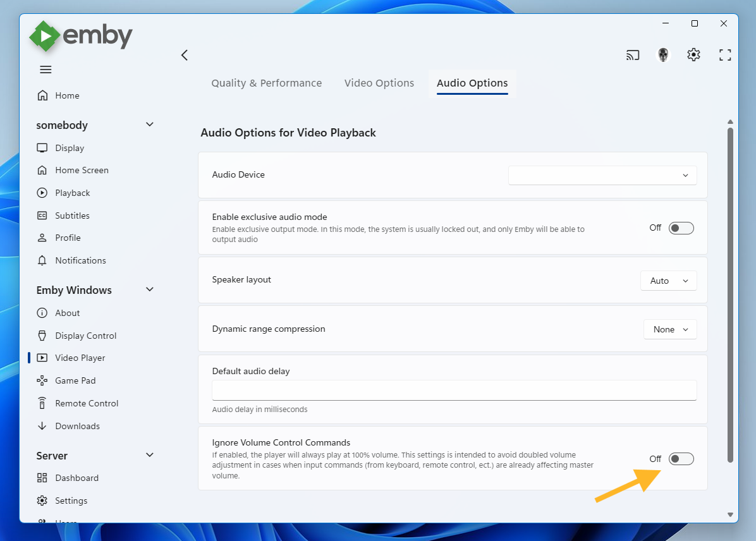
Task: Collapse the Emby Windows section chevron
Action: click(149, 289)
